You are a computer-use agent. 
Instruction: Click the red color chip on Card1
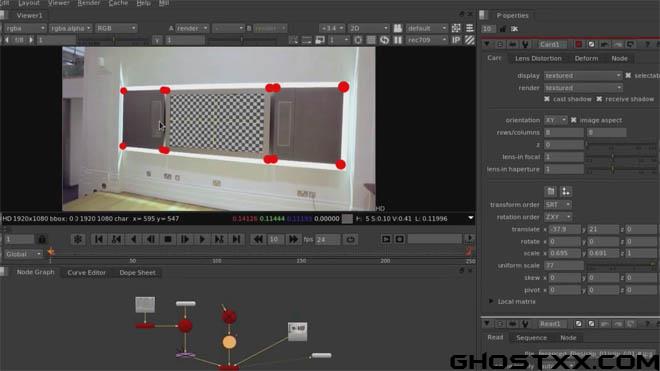tap(579, 44)
